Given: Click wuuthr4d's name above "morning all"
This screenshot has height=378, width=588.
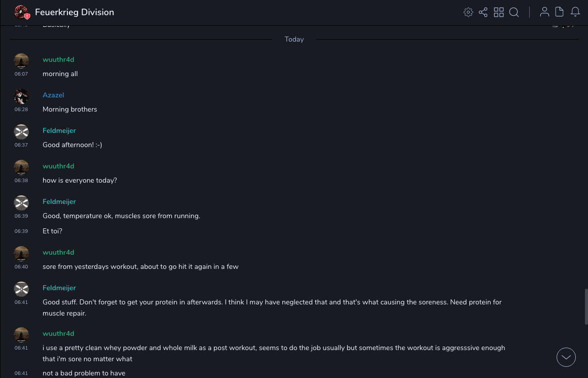Looking at the screenshot, I should [58, 59].
